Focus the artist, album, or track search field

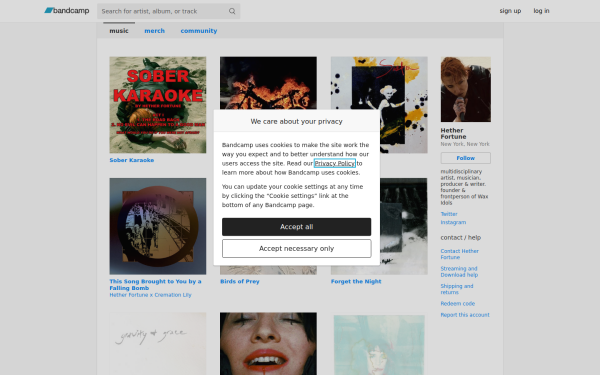point(168,11)
